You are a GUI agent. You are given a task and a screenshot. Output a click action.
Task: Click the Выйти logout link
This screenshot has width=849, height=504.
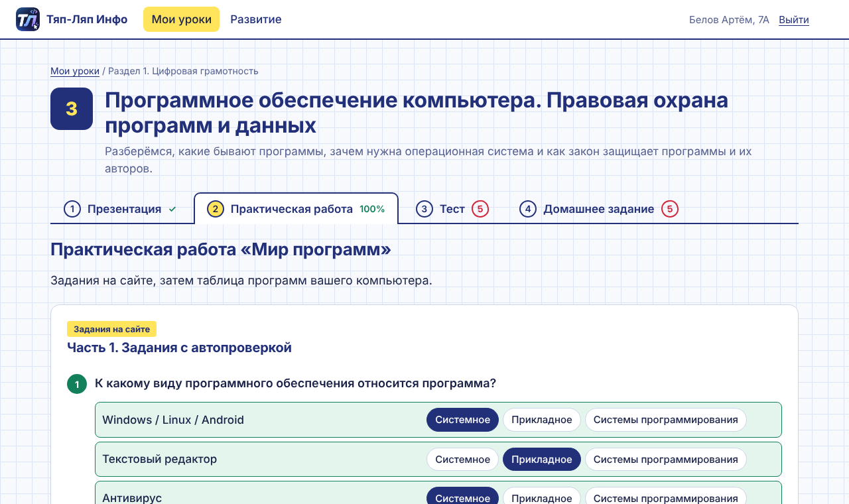[794, 20]
